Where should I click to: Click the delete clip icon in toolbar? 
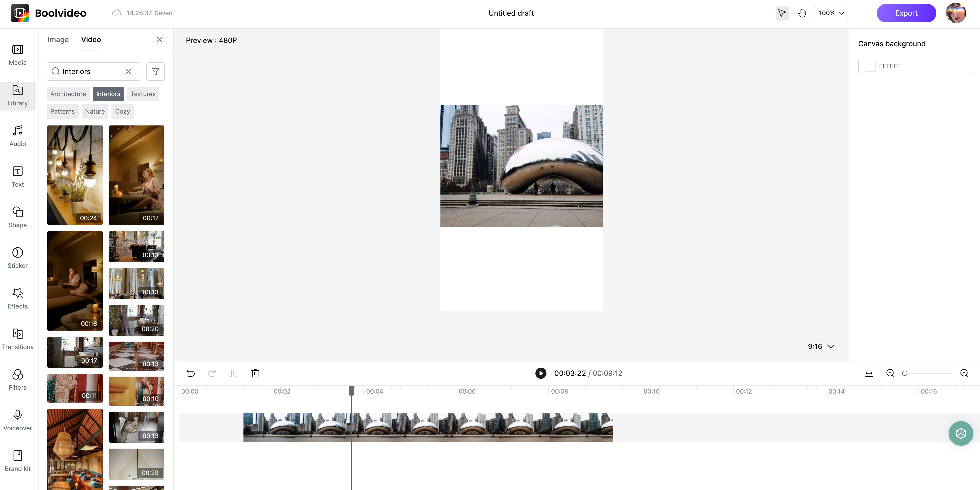tap(255, 373)
